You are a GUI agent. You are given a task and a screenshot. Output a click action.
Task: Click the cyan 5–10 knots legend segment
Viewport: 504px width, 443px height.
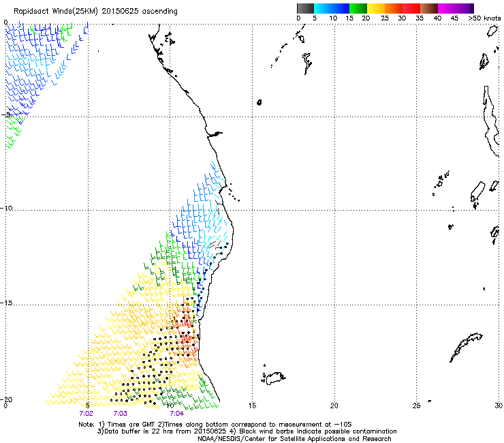pos(323,8)
